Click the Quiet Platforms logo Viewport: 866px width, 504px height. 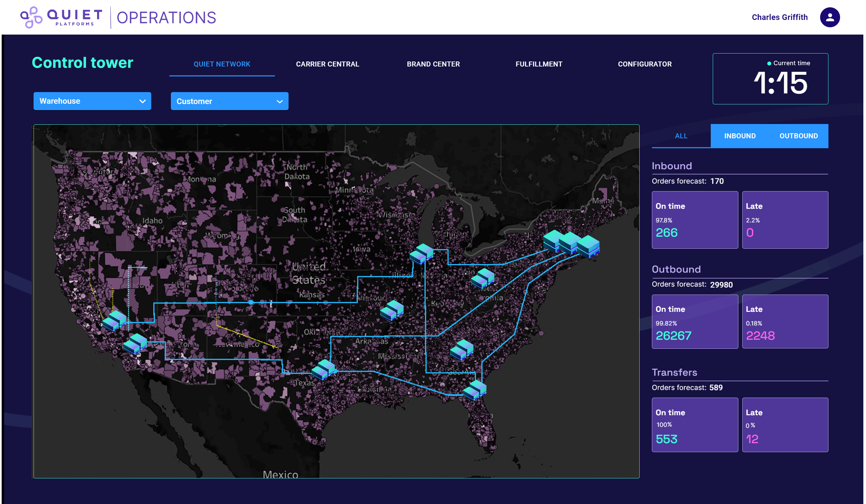pos(61,17)
